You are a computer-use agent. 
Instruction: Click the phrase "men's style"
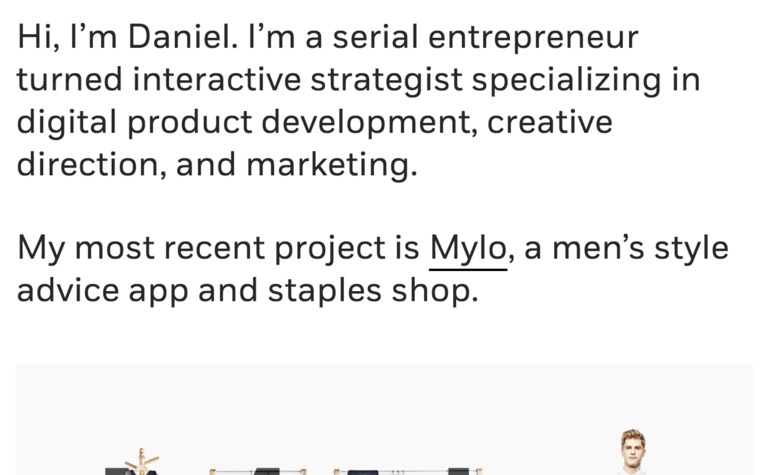pos(641,249)
